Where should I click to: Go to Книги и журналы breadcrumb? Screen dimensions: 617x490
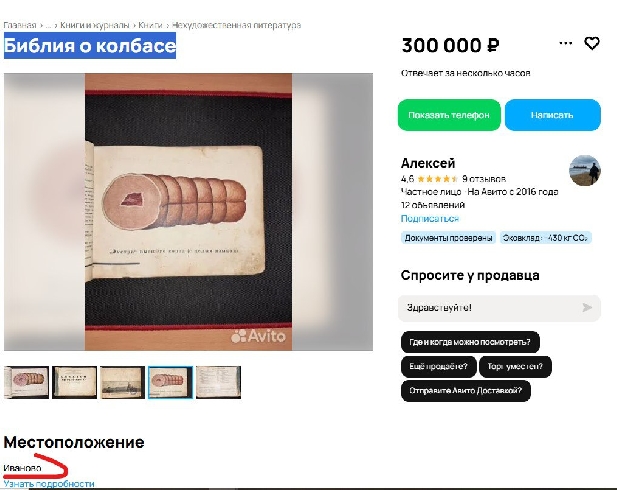tap(94, 25)
